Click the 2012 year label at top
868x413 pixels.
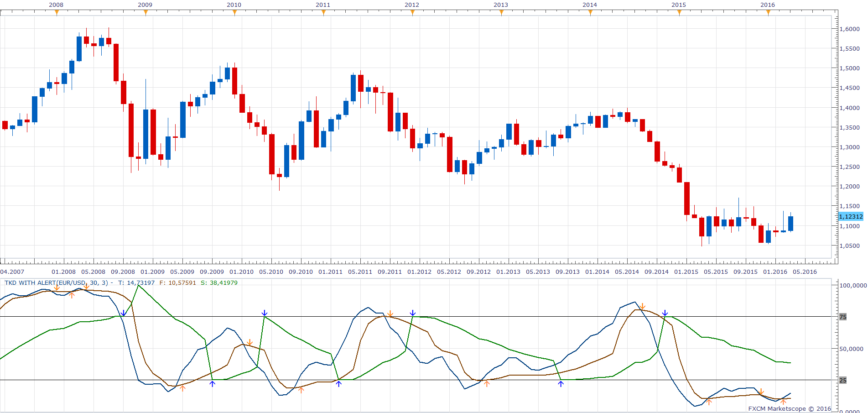click(x=412, y=5)
